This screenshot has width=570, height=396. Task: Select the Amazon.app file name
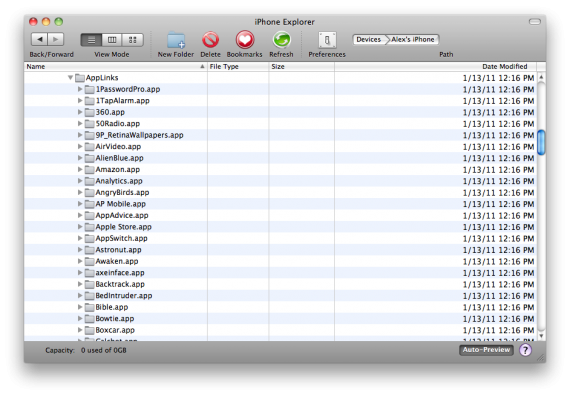(117, 169)
